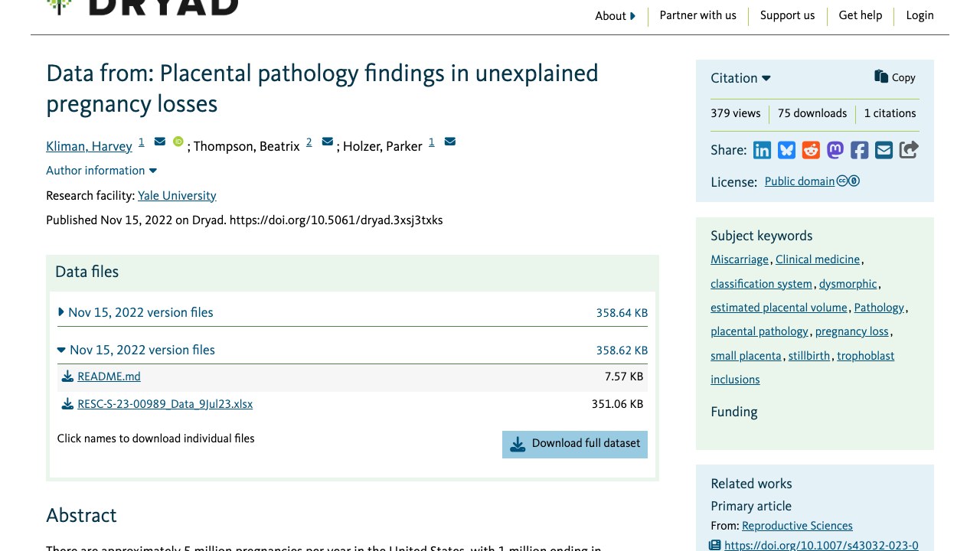Click download icon beside README.md

[x=67, y=377]
